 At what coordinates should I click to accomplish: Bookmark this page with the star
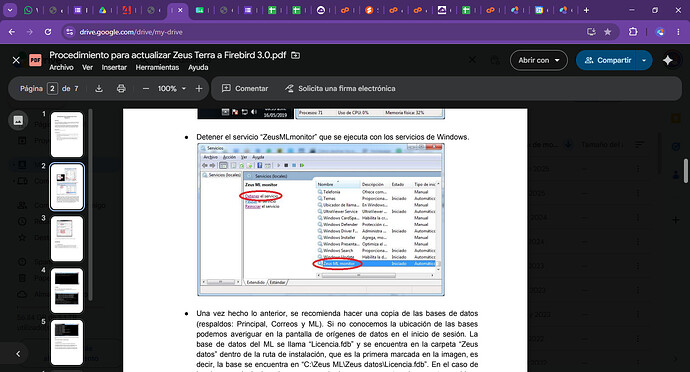click(x=608, y=32)
